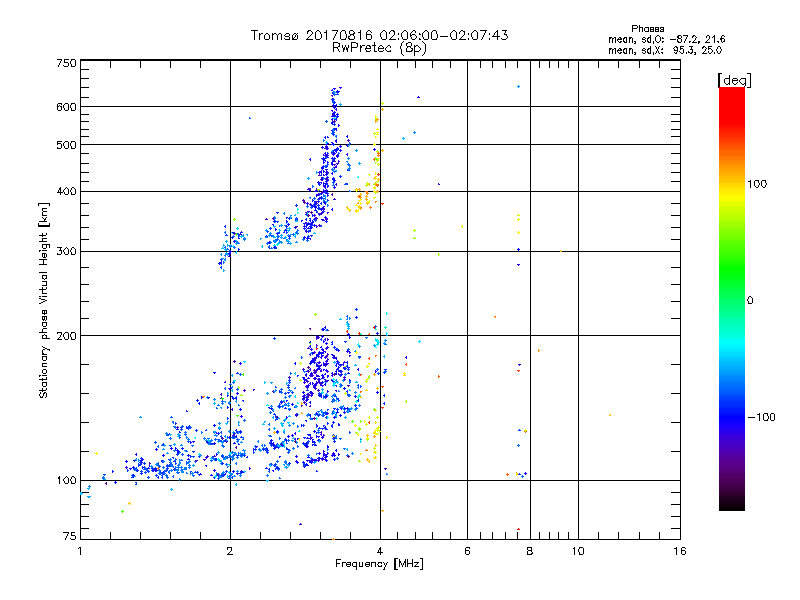Click the x-axis '16' tick label
This screenshot has height=600, width=800.
680,551
